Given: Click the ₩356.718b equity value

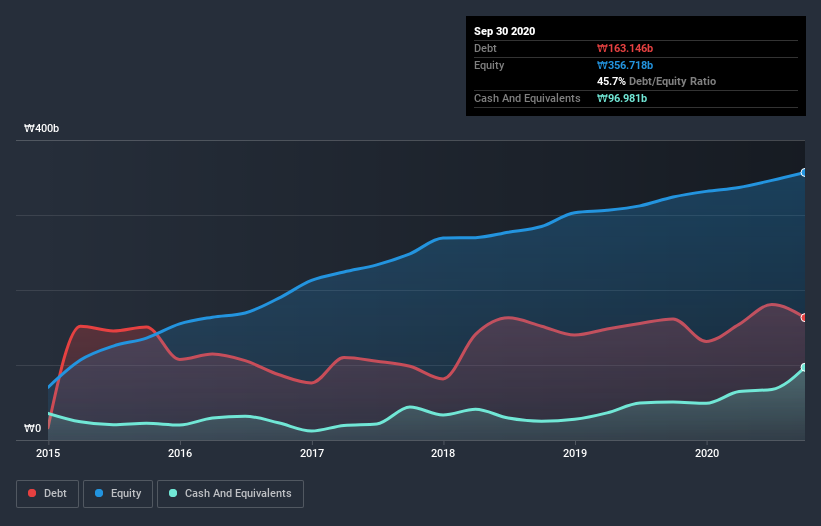Looking at the screenshot, I should coord(625,65).
